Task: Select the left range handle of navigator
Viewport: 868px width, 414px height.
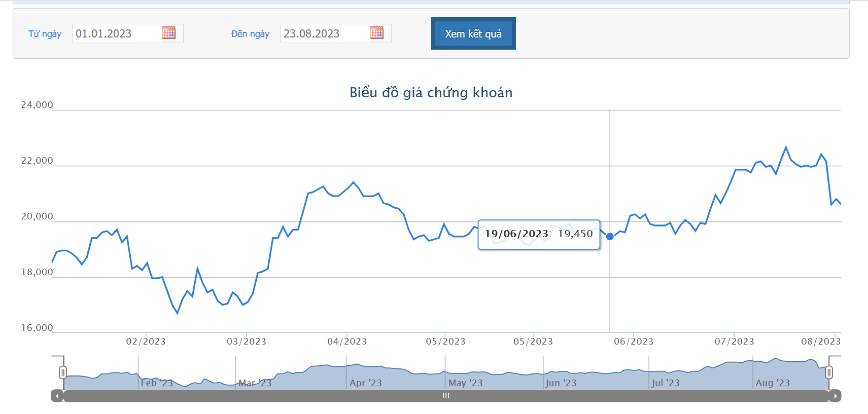Action: pos(63,373)
